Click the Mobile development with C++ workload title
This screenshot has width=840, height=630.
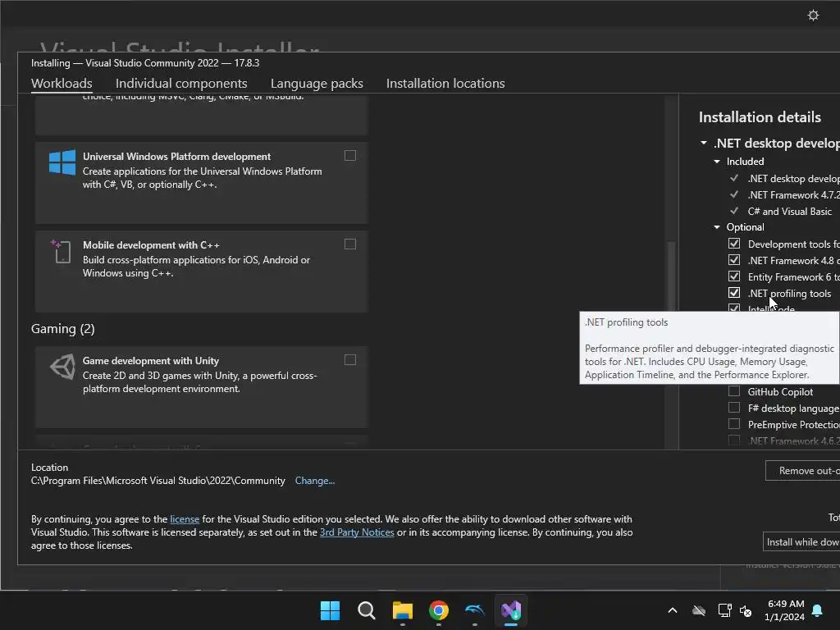(151, 244)
